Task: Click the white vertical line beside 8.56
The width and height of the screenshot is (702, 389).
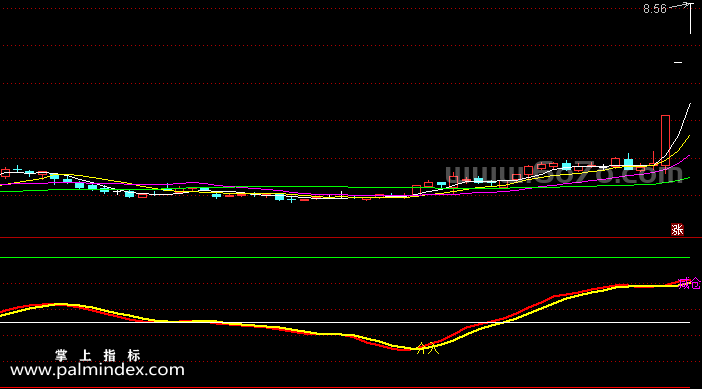Action: click(690, 18)
